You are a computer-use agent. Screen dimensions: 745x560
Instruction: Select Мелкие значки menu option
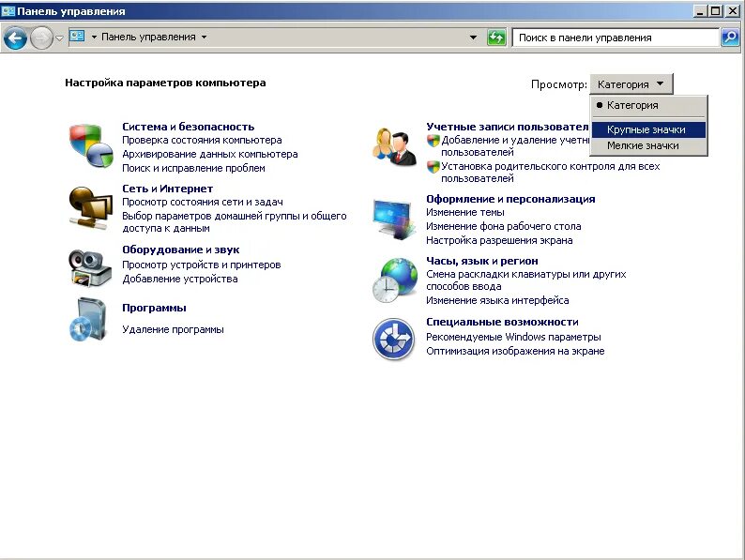click(x=649, y=145)
